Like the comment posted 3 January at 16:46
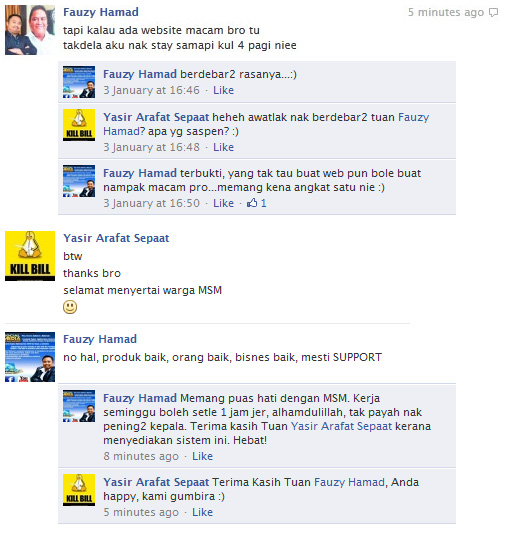 tap(224, 90)
